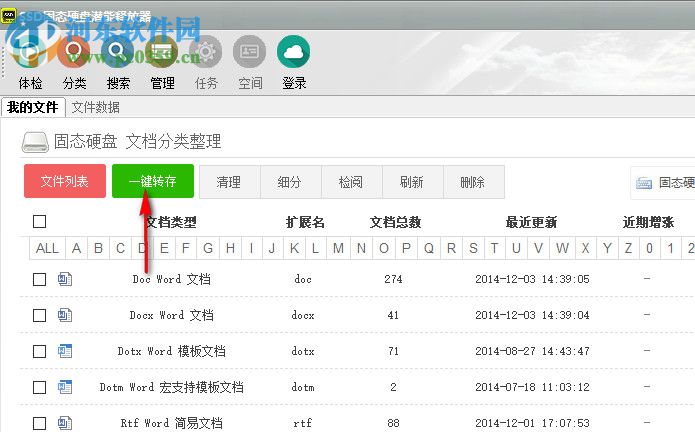This screenshot has height=432, width=695.
Task: Check the Rtf Word 简易文档 checkbox
Action: (x=39, y=423)
